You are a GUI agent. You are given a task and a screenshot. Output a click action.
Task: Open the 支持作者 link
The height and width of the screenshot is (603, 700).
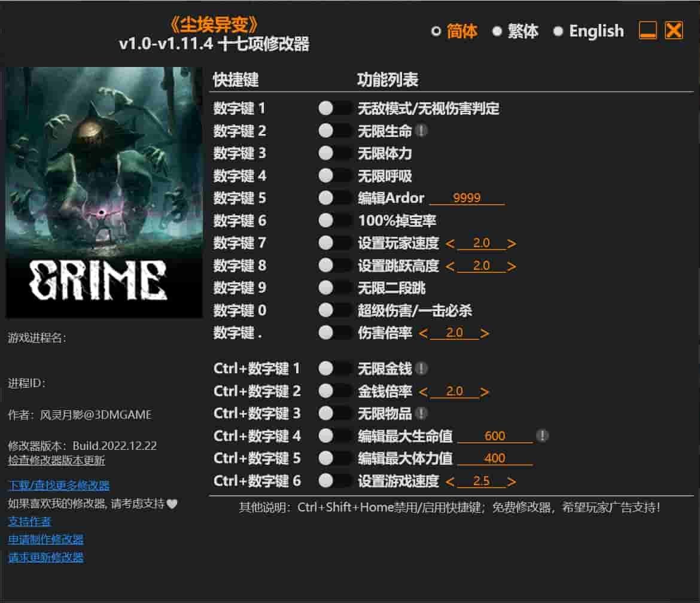click(x=29, y=522)
